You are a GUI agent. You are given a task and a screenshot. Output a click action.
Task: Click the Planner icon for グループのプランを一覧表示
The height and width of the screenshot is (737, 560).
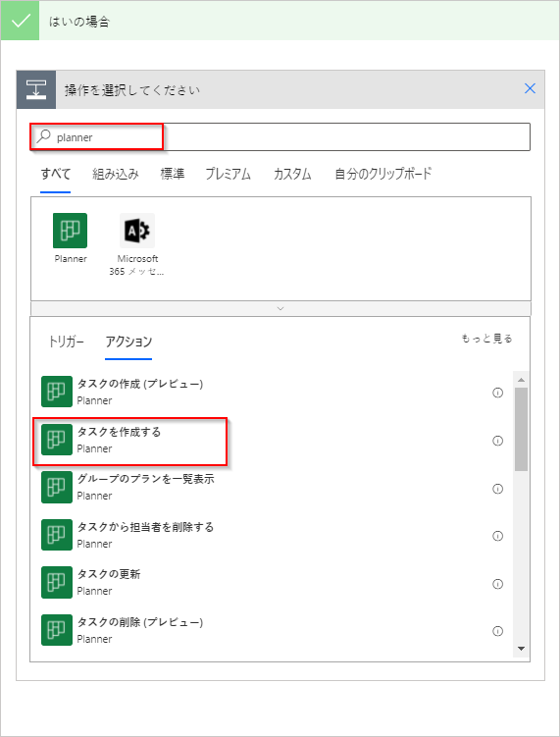click(57, 488)
